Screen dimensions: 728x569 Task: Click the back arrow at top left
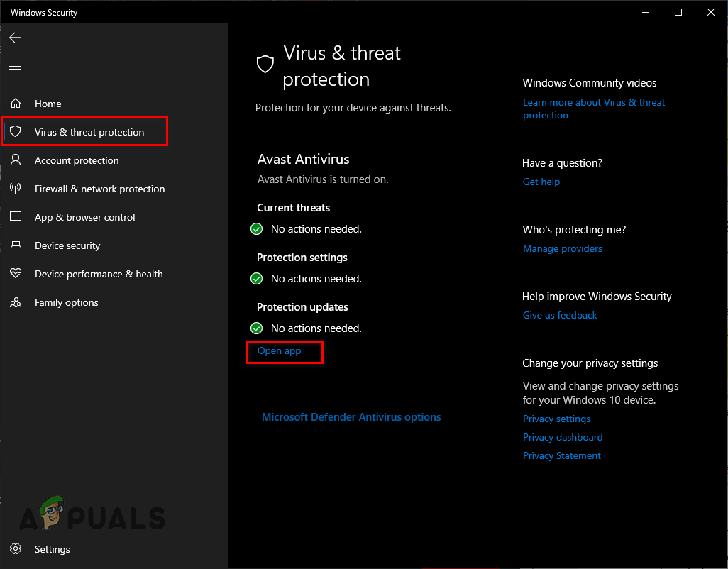(15, 38)
